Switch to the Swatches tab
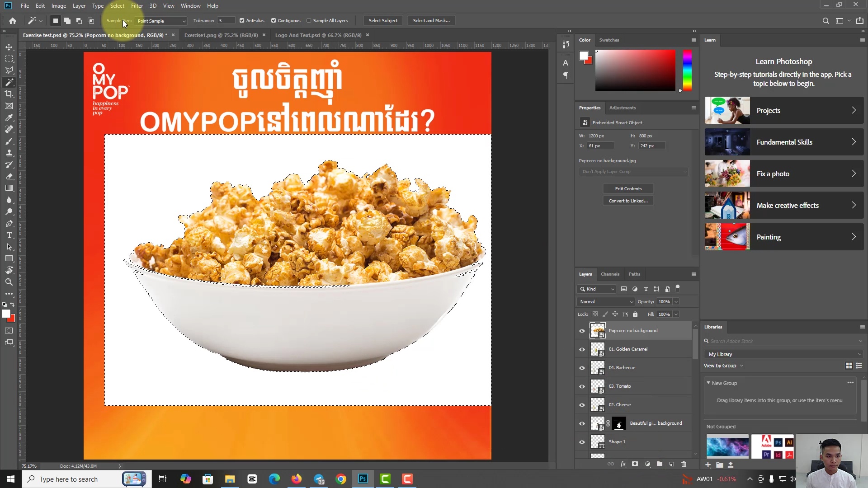This screenshot has width=868, height=488. [609, 40]
